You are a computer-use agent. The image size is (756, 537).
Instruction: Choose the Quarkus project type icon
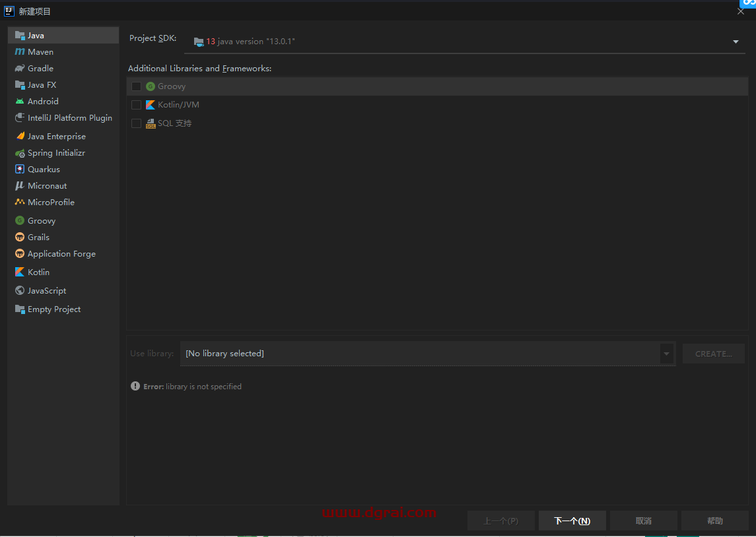(x=20, y=169)
